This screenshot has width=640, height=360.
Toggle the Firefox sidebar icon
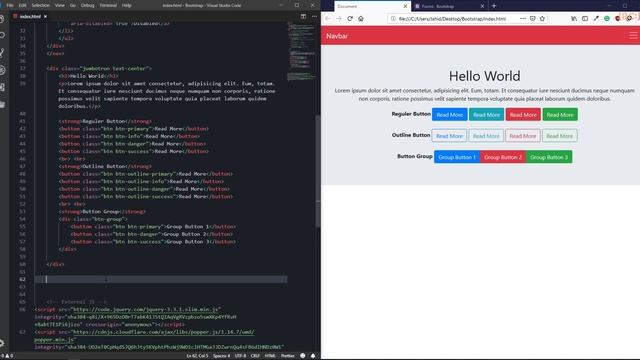585,18
